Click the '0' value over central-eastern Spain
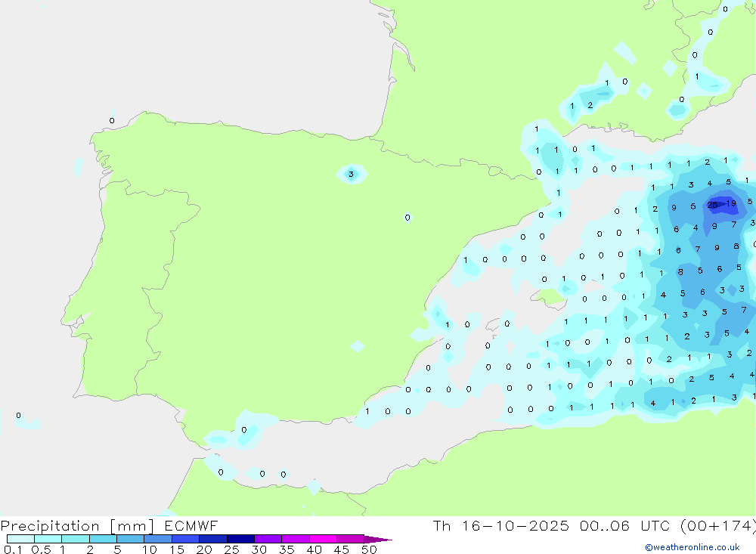756x554 pixels. click(x=407, y=218)
